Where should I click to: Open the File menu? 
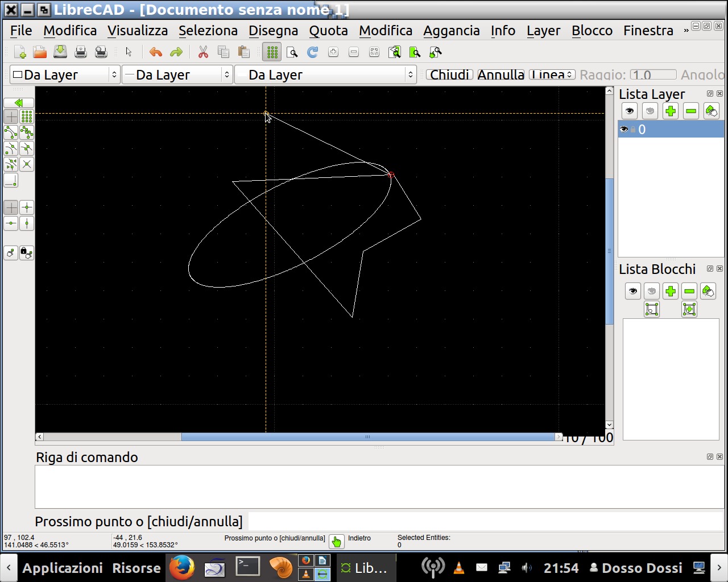(21, 31)
